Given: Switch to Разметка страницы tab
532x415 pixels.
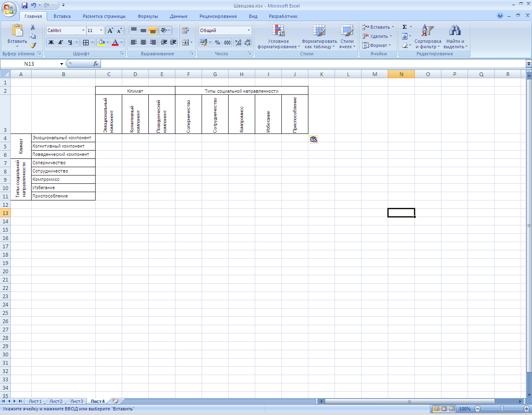Looking at the screenshot, I should coord(104,16).
